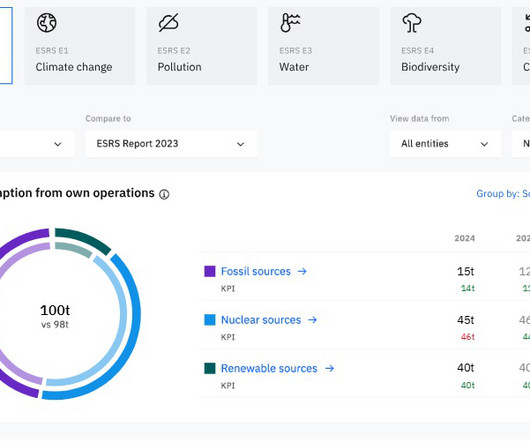530x443 pixels.
Task: Click purple Fossil sources color swatch
Action: 210,271
